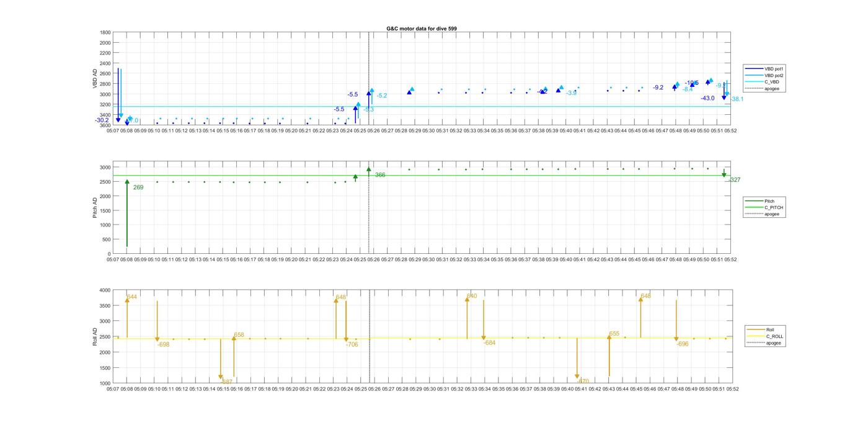Click the 'Pitch AD' y-axis label
The width and height of the screenshot is (868, 430).
coord(95,208)
